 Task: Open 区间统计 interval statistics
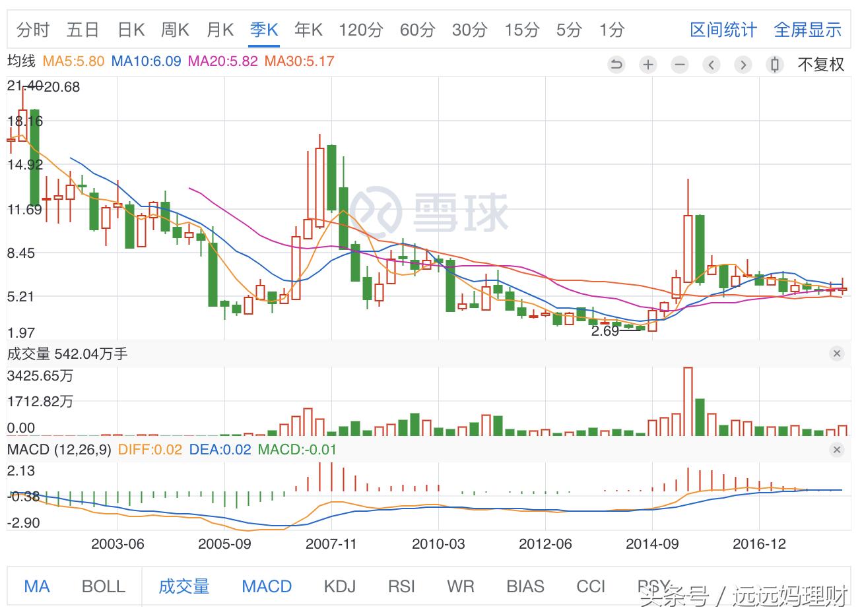[x=723, y=30]
